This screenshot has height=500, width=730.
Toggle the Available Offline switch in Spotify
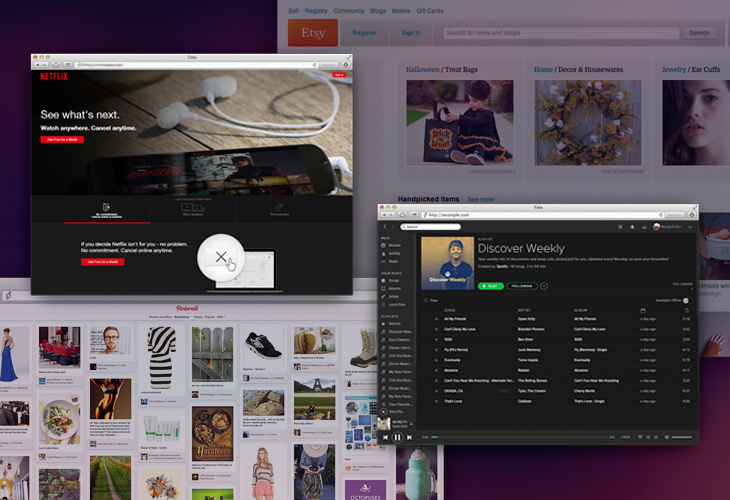pyautogui.click(x=687, y=300)
